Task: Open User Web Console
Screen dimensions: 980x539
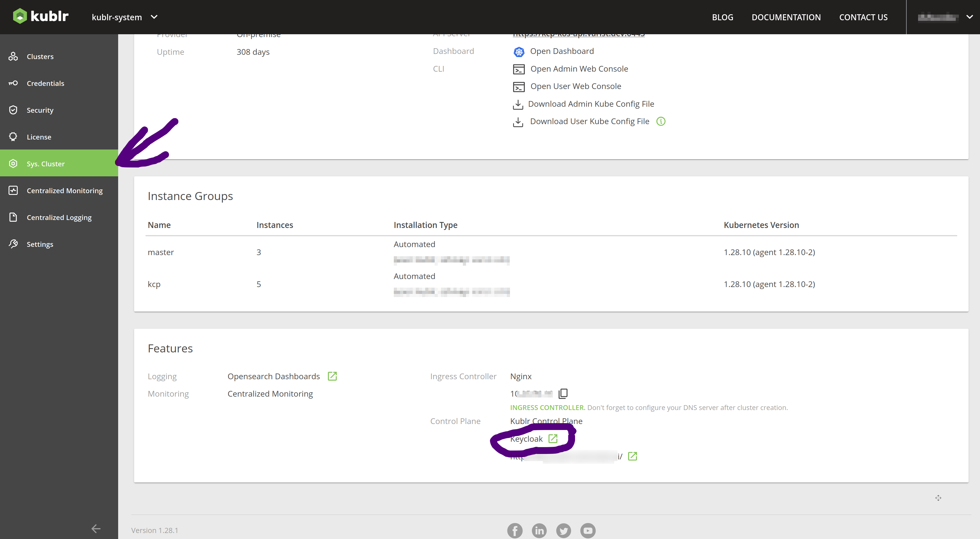Action: coord(575,86)
